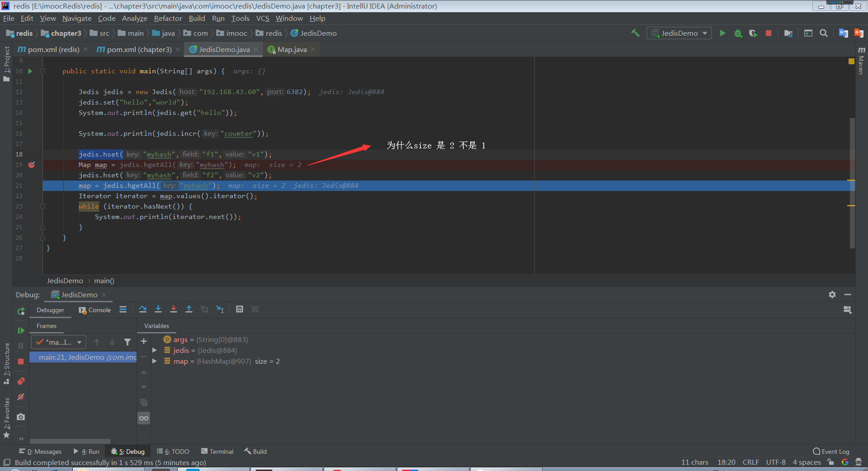The image size is (868, 471).
Task: Expand the jedis variable node
Action: pos(155,350)
